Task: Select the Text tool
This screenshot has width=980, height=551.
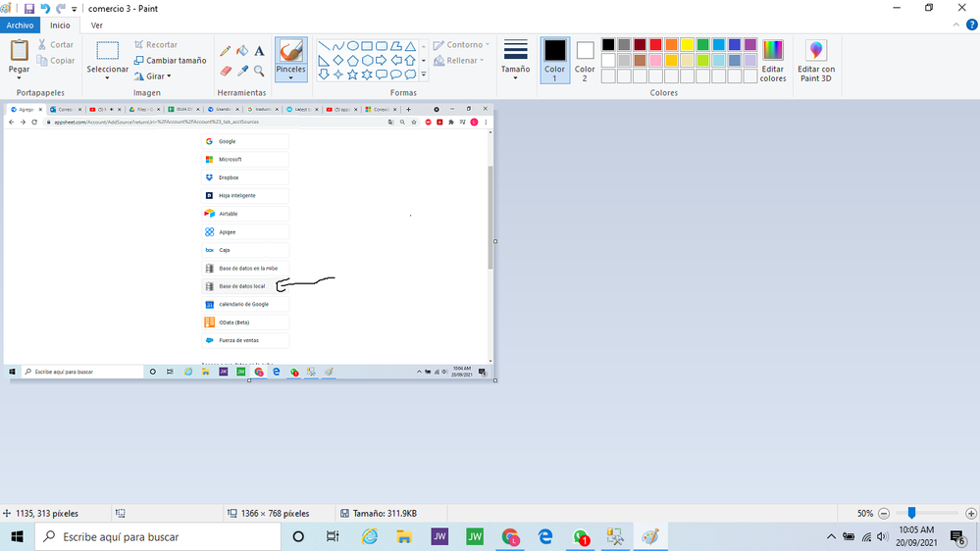Action: click(259, 51)
